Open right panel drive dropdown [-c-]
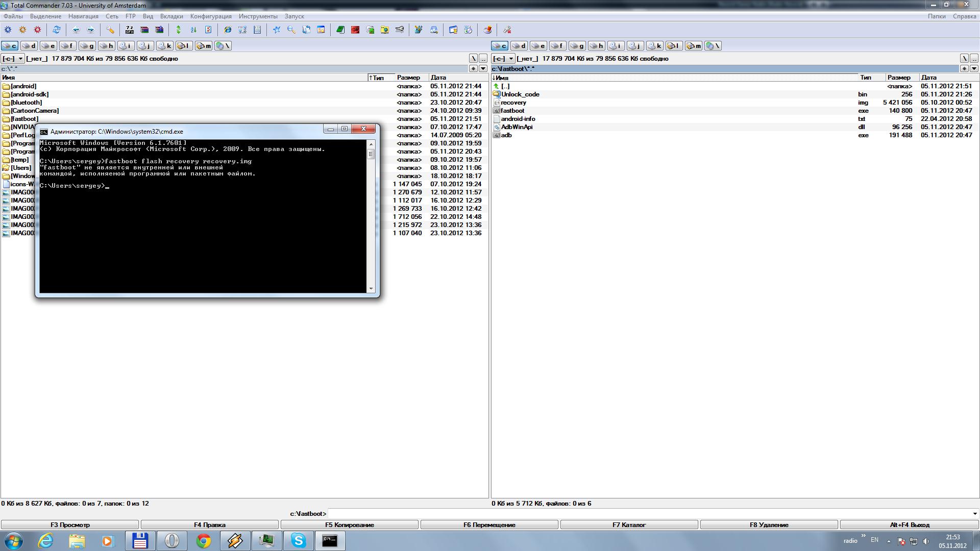The height and width of the screenshot is (551, 980). (503, 59)
